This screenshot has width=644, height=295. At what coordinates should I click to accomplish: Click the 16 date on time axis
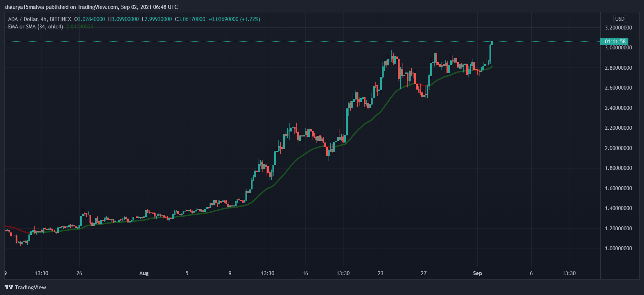pyautogui.click(x=305, y=273)
